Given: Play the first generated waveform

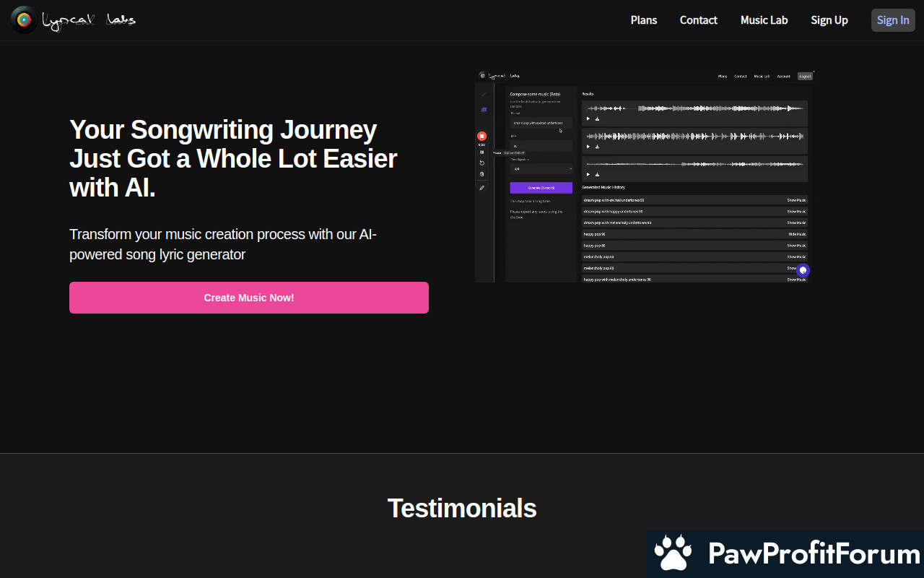Looking at the screenshot, I should click(588, 118).
